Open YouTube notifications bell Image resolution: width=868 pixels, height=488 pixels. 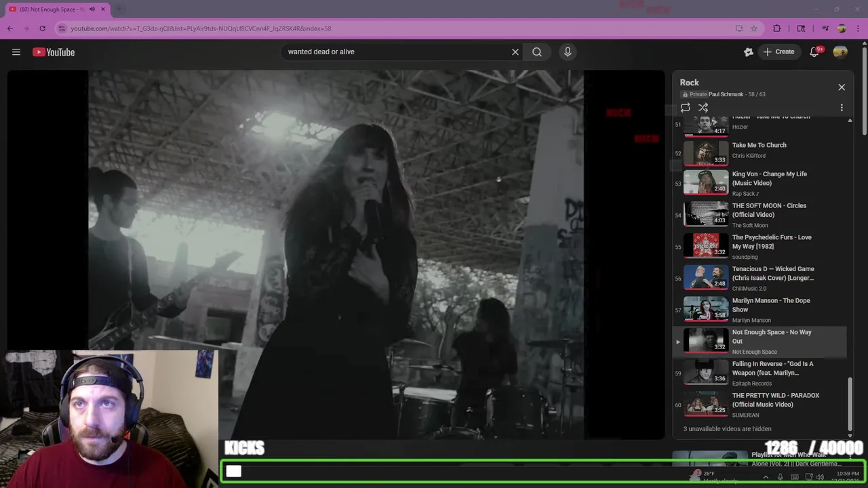pyautogui.click(x=815, y=52)
